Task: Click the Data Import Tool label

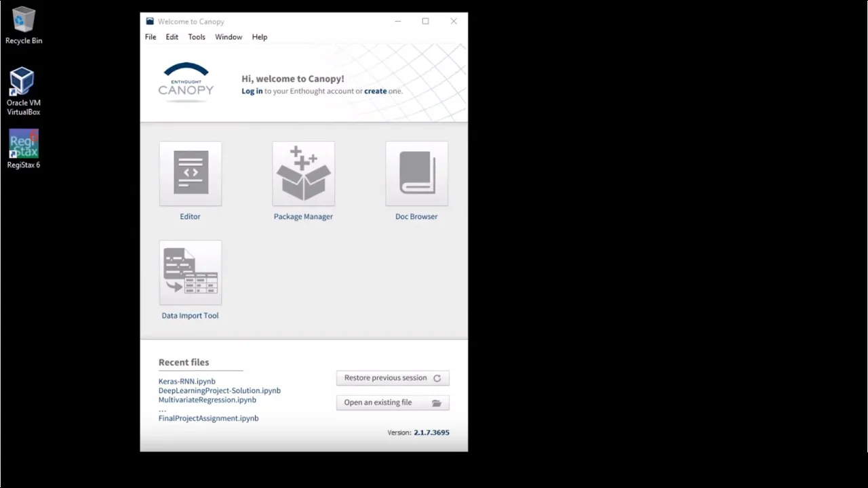Action: pos(190,316)
